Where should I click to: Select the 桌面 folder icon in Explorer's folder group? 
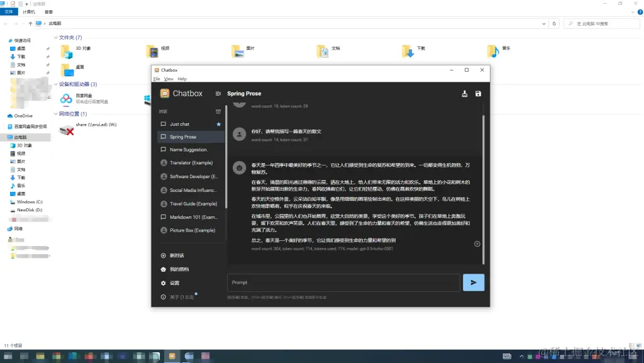pos(67,70)
